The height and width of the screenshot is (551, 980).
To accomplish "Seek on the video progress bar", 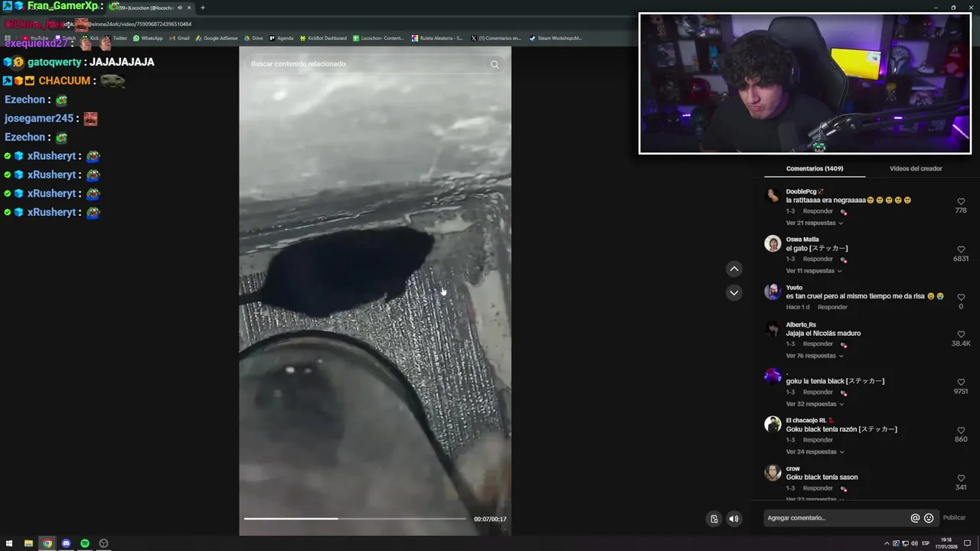I will coord(355,519).
